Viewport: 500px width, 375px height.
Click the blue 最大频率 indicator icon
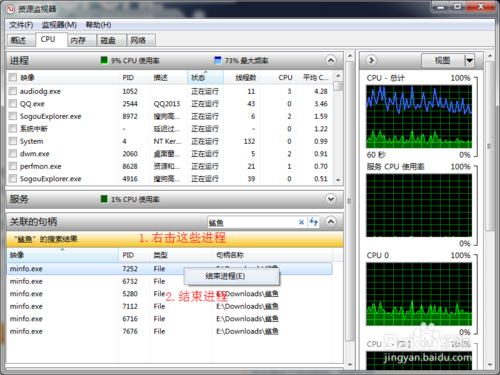click(x=218, y=60)
